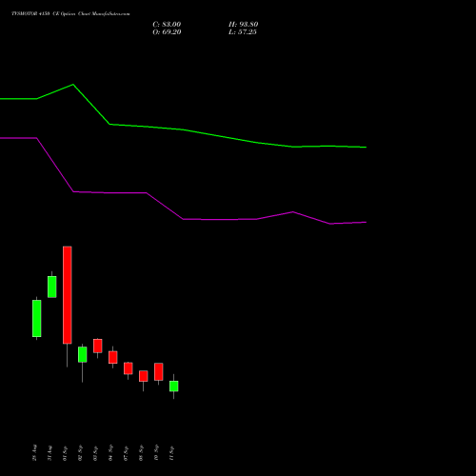This screenshot has height=476, width=476.
Task: Click the right end of the purple indicator line
Action: (x=366, y=222)
